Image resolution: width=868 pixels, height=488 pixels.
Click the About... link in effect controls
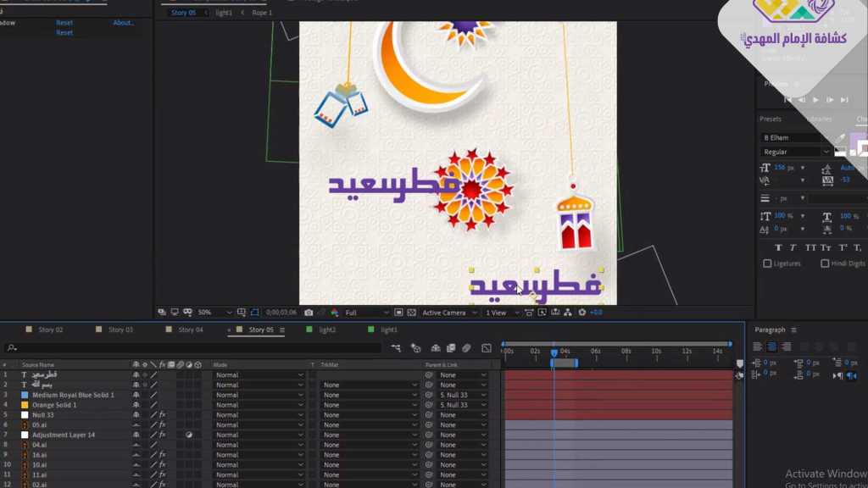click(x=124, y=23)
